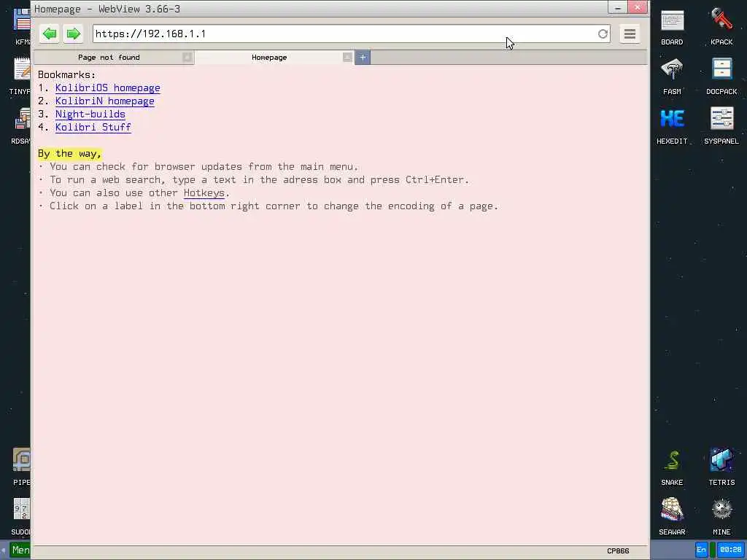Open the KFM file manager icon
Viewport: 747px width, 560px height.
pos(21,27)
